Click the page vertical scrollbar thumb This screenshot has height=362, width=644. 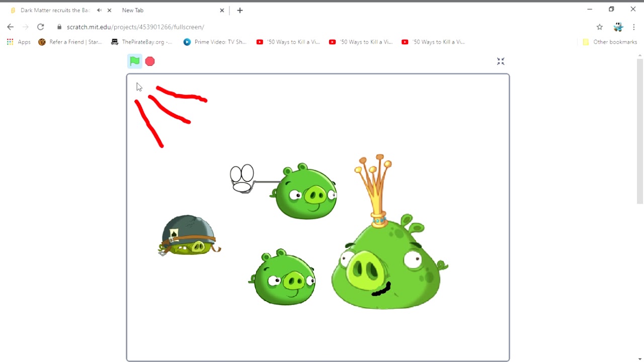640,131
